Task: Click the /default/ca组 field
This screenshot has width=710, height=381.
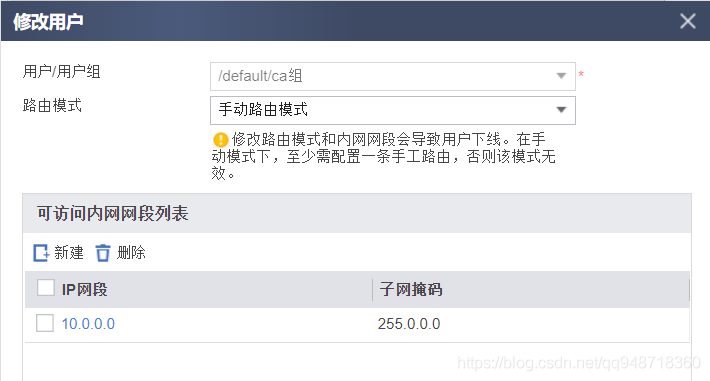Action: click(393, 76)
